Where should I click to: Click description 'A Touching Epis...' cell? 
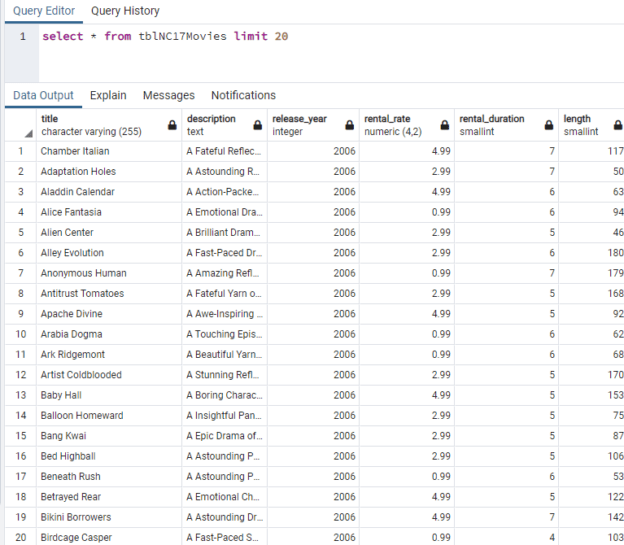point(224,334)
